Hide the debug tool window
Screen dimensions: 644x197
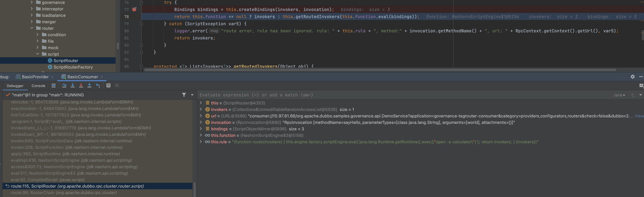[x=641, y=77]
